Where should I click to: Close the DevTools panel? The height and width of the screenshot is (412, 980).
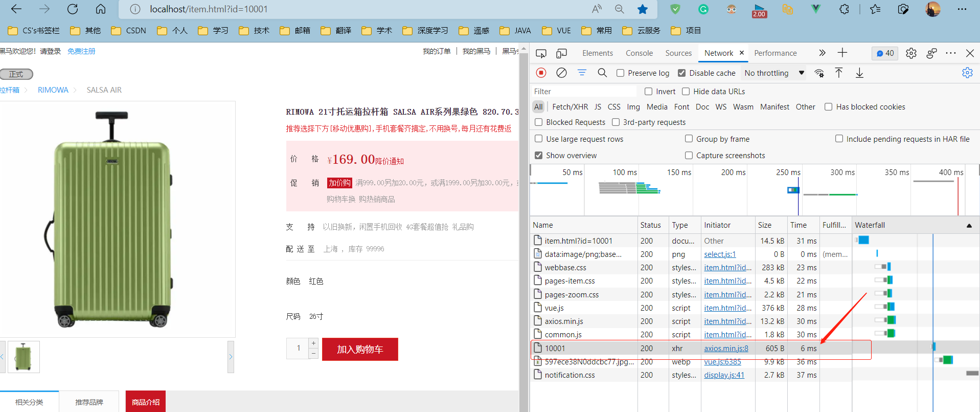(970, 53)
